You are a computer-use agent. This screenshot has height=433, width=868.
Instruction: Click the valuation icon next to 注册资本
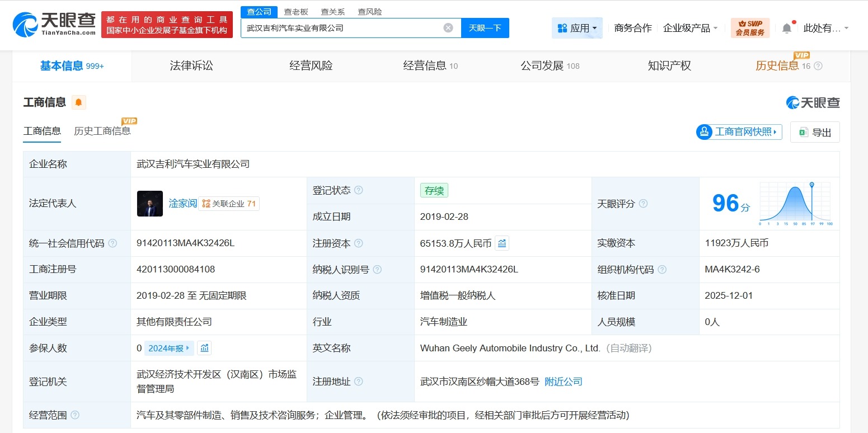[x=502, y=243]
